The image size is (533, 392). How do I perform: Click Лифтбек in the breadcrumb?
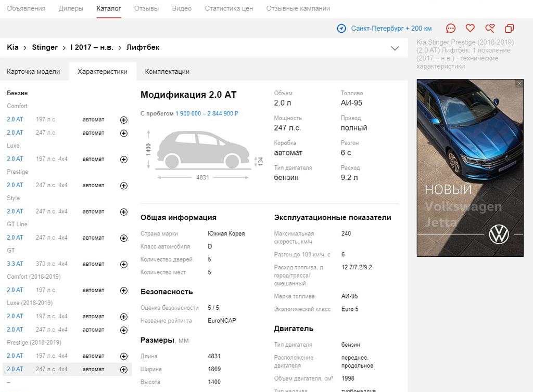coord(143,47)
